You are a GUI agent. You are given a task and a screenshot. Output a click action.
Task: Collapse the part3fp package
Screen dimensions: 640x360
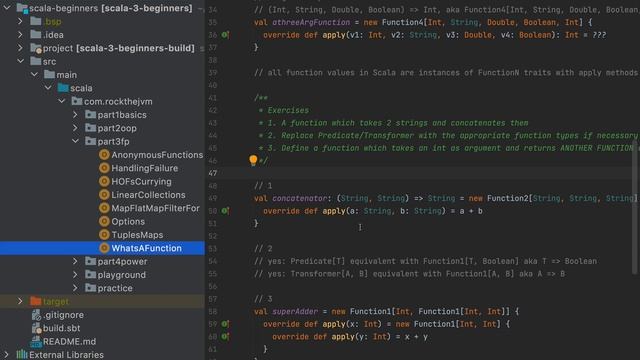(x=75, y=141)
